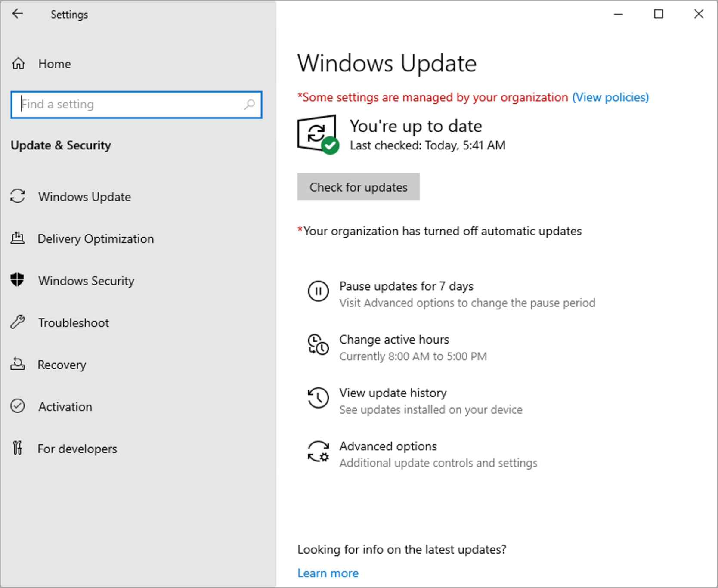Image resolution: width=718 pixels, height=588 pixels.
Task: Open the For developers section
Action: 77,449
